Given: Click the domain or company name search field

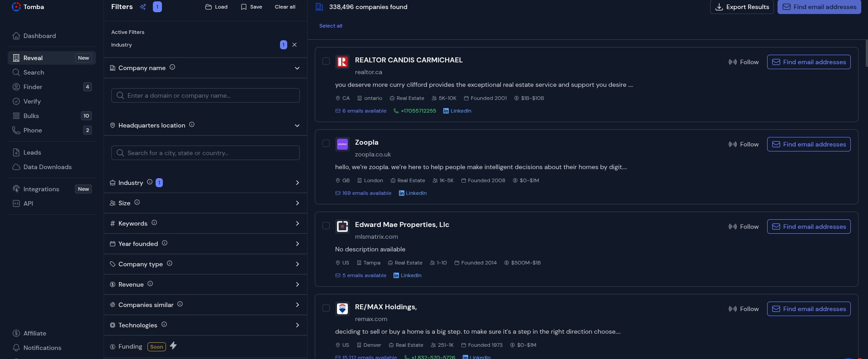Looking at the screenshot, I should tap(206, 95).
